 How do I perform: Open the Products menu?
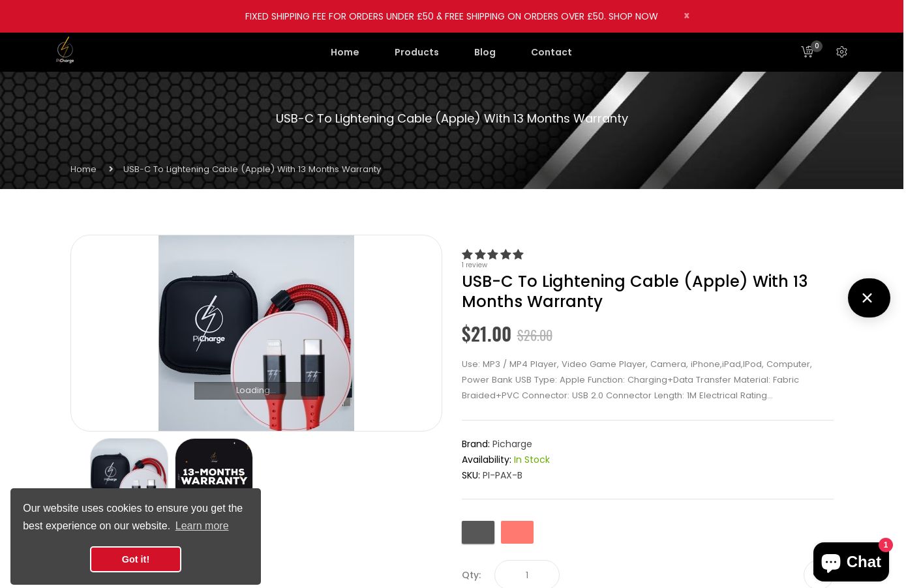417,52
